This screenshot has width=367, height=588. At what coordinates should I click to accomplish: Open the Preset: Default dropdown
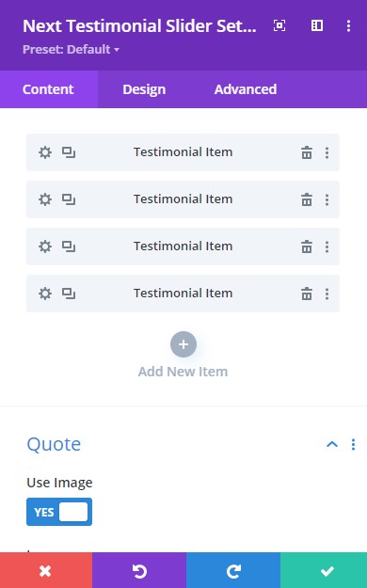[x=71, y=50]
